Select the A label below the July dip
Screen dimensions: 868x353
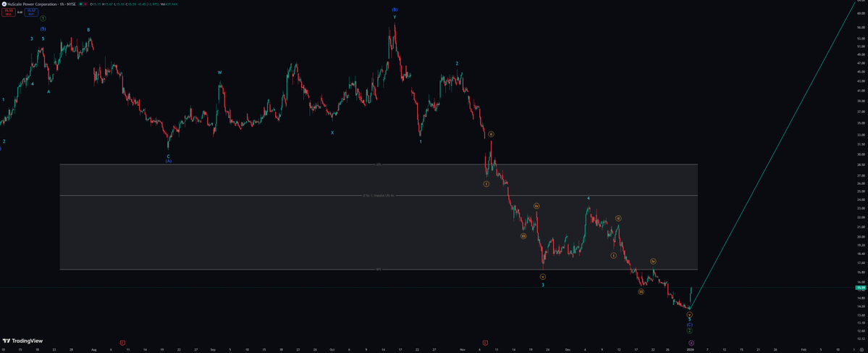(49, 91)
